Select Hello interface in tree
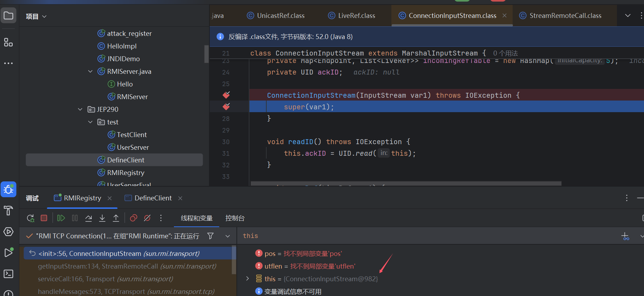Image resolution: width=644 pixels, height=296 pixels. click(125, 84)
